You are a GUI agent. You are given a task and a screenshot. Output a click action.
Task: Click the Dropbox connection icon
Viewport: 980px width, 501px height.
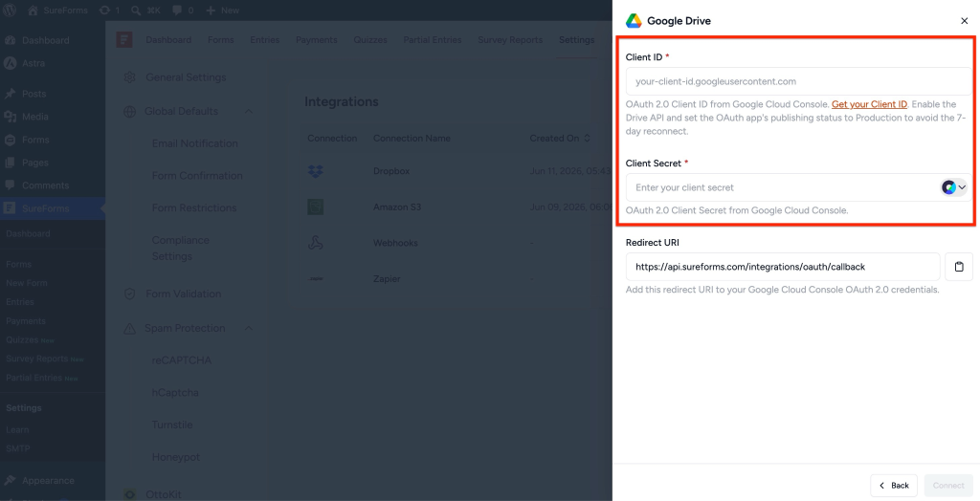pos(316,171)
